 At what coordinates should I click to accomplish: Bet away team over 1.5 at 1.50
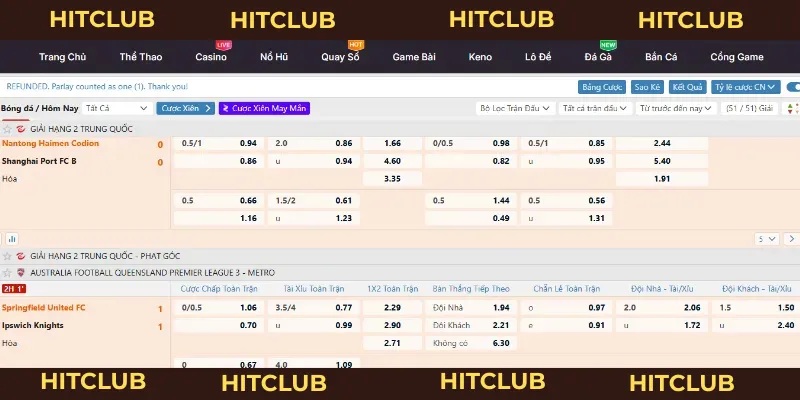pyautogui.click(x=757, y=308)
